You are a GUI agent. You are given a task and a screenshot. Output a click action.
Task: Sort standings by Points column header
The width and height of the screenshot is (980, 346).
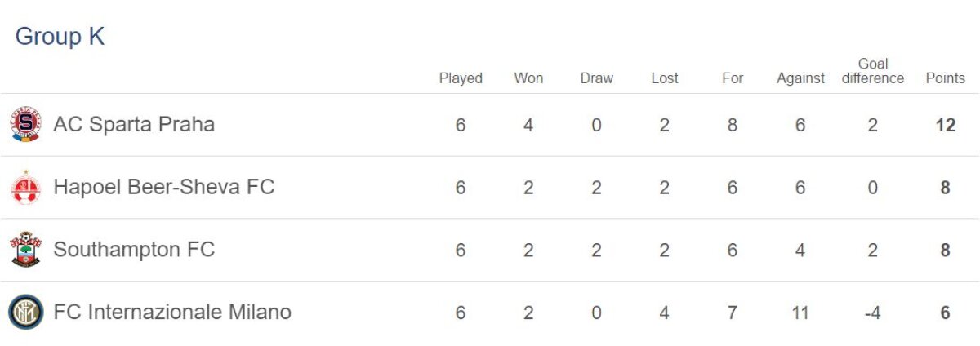(945, 78)
